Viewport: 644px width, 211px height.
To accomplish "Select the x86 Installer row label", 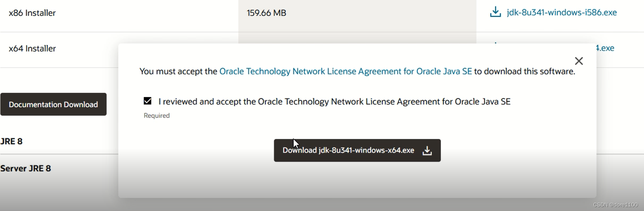I will [x=32, y=13].
